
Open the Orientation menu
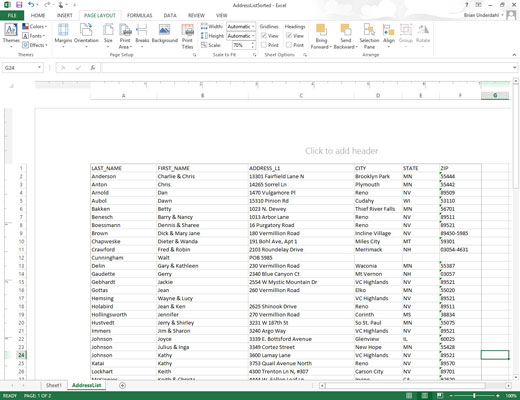point(86,35)
